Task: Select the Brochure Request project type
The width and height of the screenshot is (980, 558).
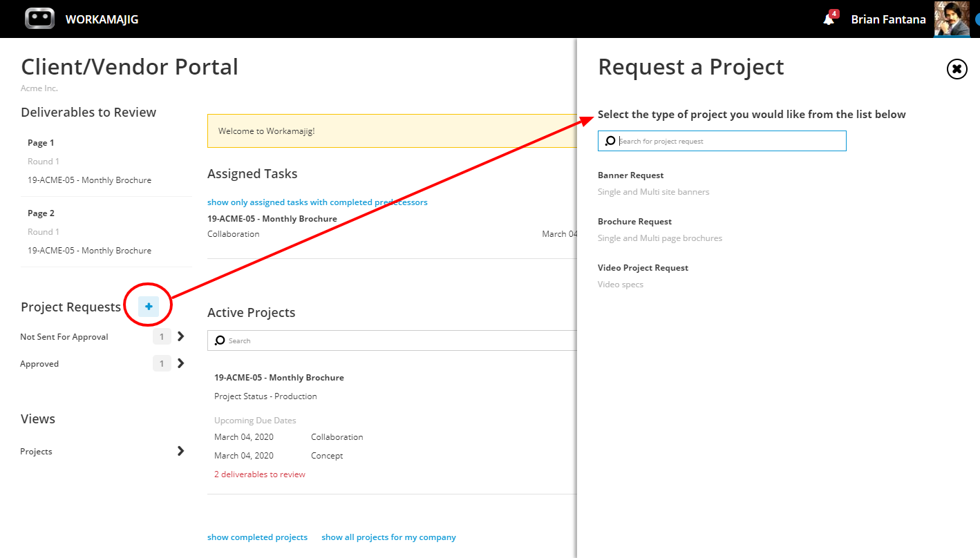Action: 634,222
